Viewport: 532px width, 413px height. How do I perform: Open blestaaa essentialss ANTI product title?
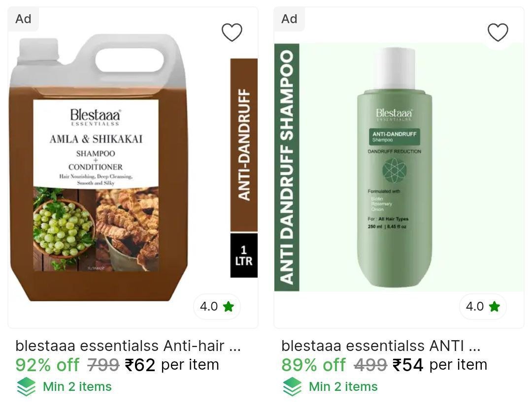[x=381, y=346]
